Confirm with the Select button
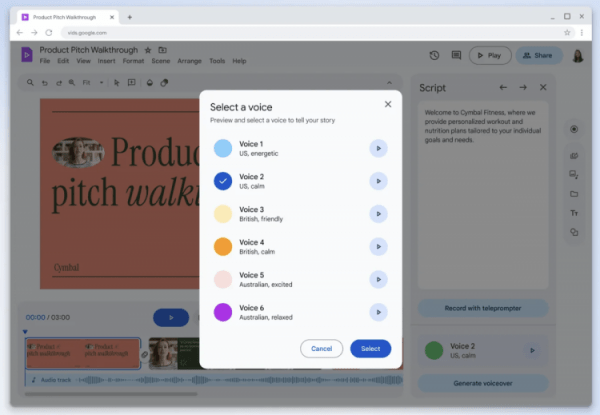This screenshot has height=415, width=600. [x=370, y=348]
